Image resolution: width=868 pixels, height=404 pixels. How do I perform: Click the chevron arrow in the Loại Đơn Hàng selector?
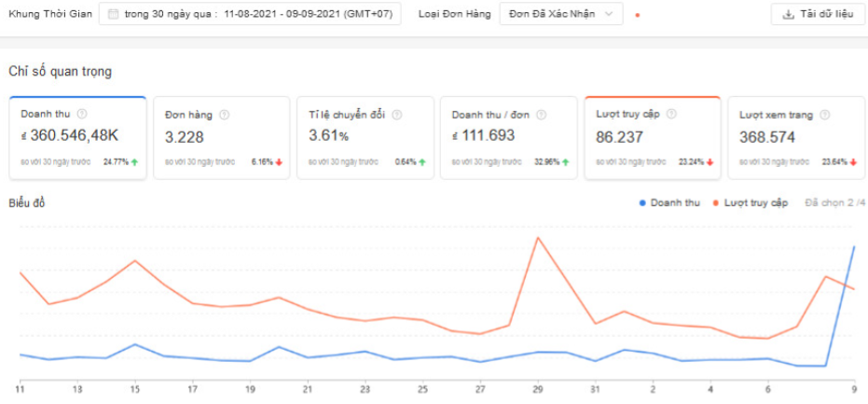point(609,14)
